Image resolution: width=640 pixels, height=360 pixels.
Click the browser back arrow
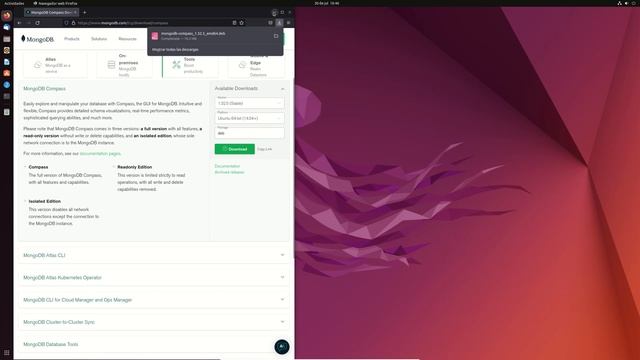tap(19, 23)
